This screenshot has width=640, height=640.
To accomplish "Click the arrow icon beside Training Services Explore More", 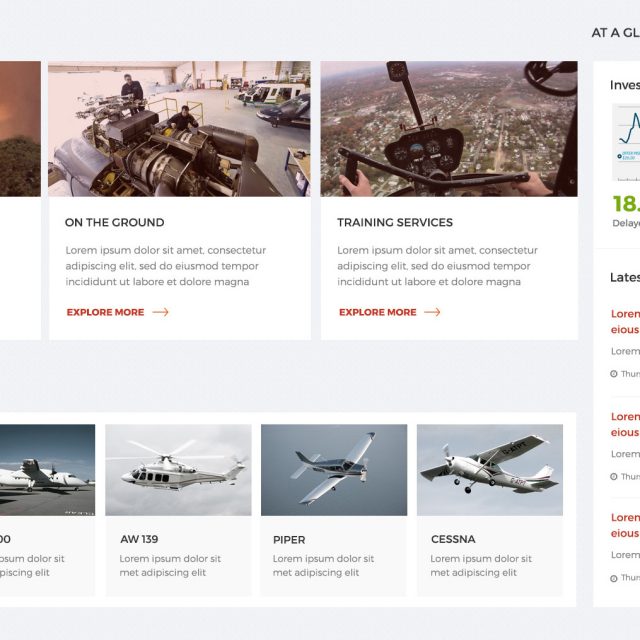I will point(432,312).
